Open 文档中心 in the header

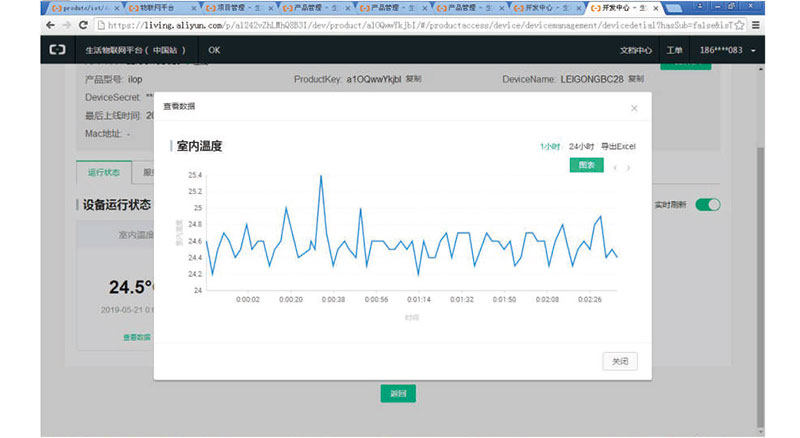(x=636, y=50)
